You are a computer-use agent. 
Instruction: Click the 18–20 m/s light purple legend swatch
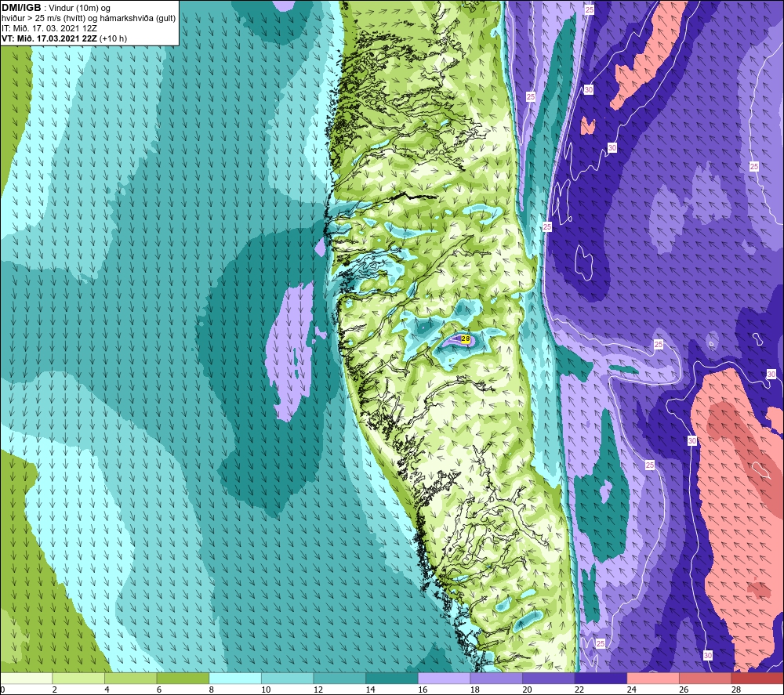[496, 678]
